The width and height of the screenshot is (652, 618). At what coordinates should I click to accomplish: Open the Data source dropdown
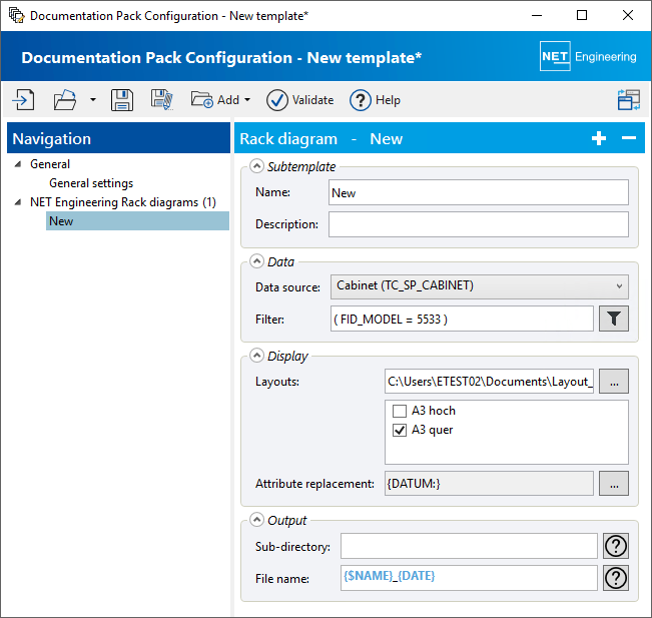click(x=479, y=287)
